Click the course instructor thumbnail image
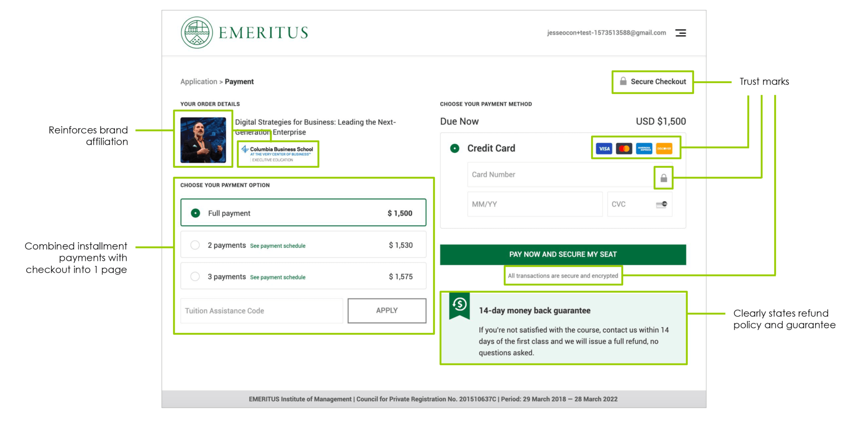868x422 pixels. (203, 140)
